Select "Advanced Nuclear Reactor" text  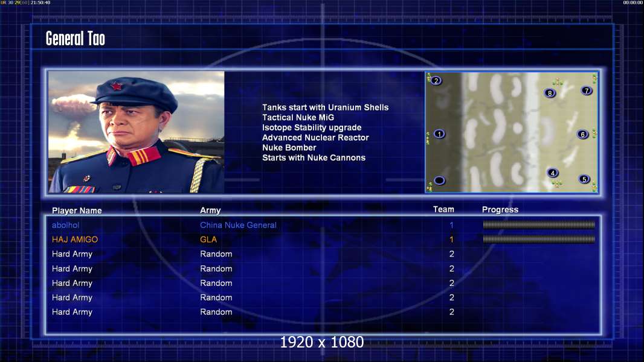315,138
